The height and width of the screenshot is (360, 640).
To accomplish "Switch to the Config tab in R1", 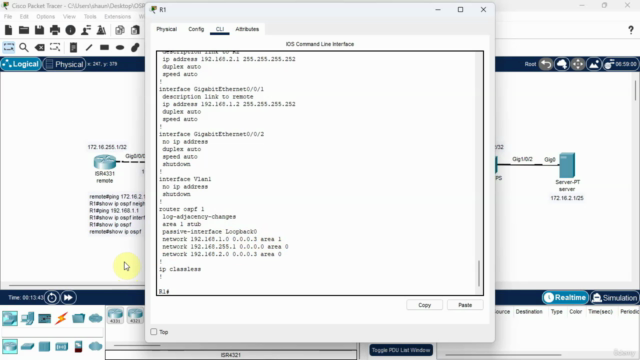I will (196, 29).
